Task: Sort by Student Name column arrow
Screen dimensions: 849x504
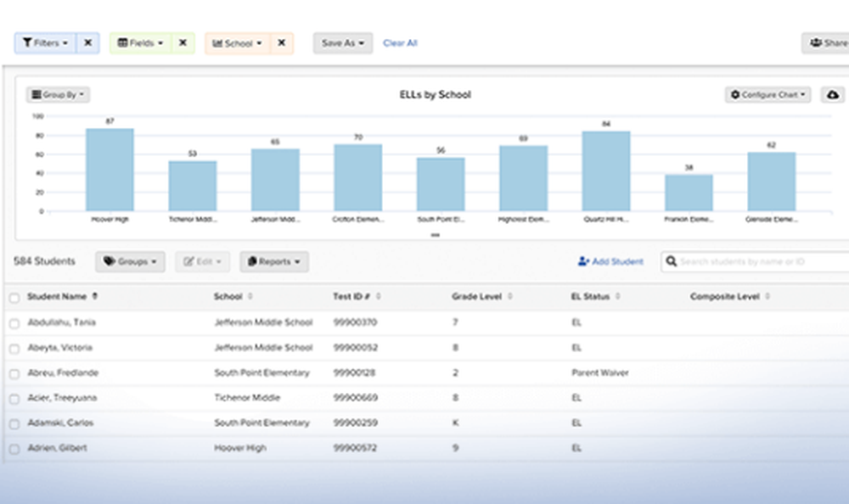Action: tap(95, 296)
